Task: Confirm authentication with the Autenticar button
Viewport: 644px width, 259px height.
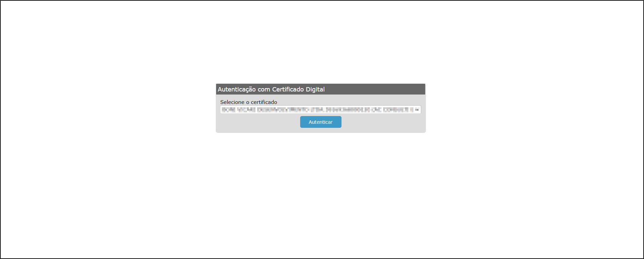Action: click(x=321, y=122)
